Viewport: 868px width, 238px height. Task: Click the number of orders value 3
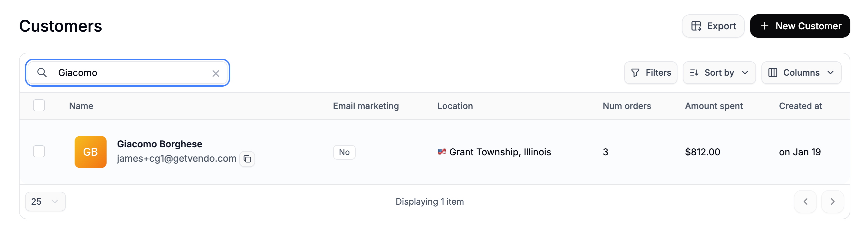pyautogui.click(x=605, y=152)
